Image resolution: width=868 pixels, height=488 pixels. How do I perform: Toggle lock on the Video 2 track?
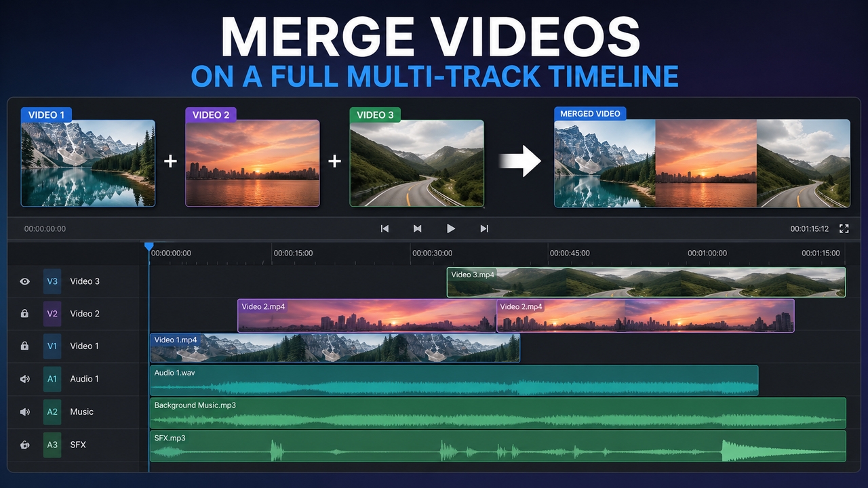[x=25, y=314]
